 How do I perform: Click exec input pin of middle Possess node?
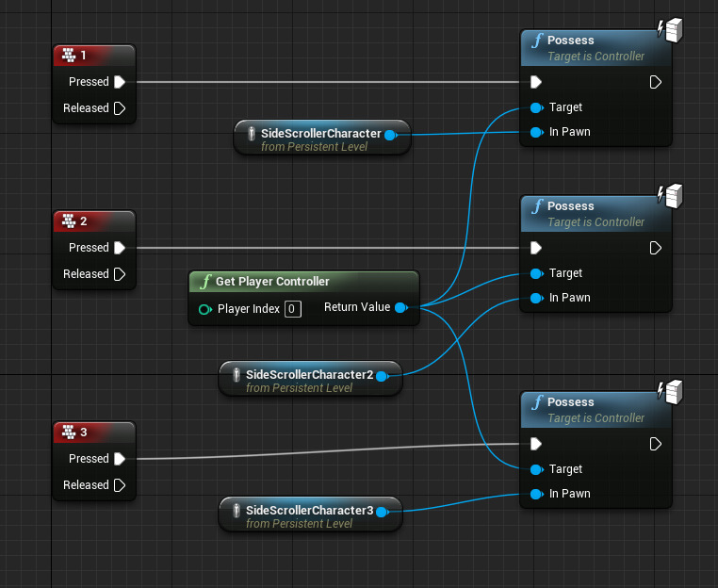coord(536,248)
